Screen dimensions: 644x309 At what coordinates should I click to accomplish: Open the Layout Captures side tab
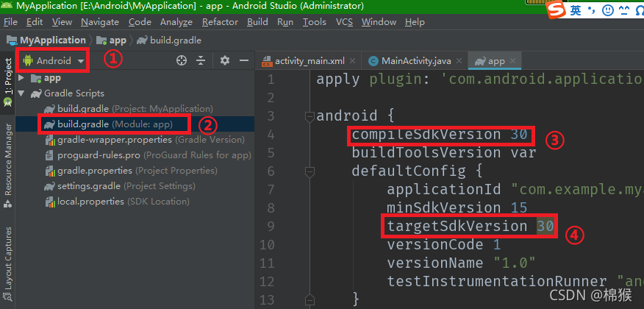pos(7,264)
